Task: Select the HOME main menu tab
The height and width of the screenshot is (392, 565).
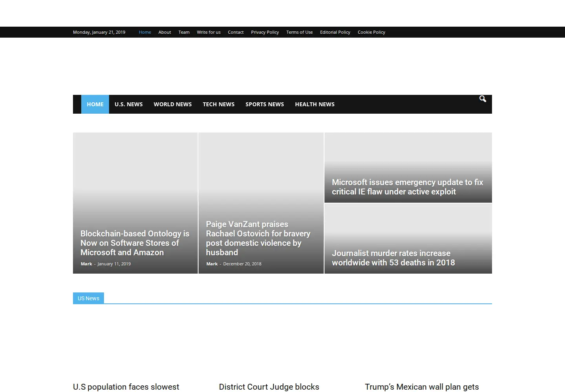Action: pyautogui.click(x=95, y=104)
